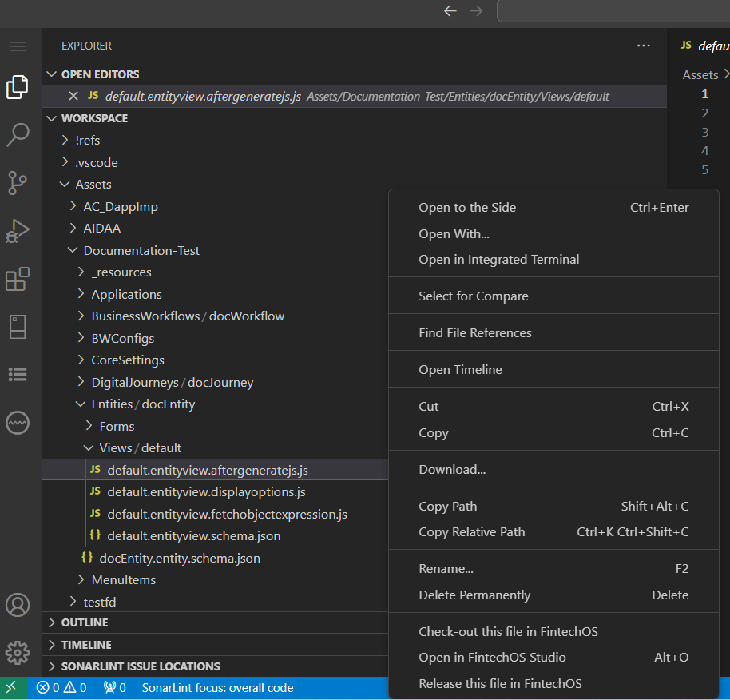The height and width of the screenshot is (700, 730).
Task: Click the title bar search box
Action: point(615,11)
